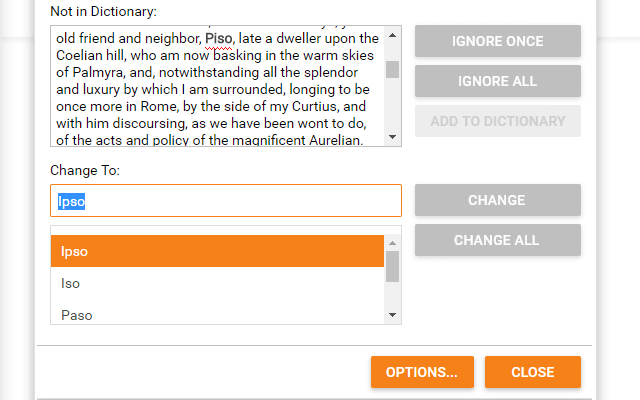
Task: Click the text area's scrollbar thumb
Action: coord(392,69)
